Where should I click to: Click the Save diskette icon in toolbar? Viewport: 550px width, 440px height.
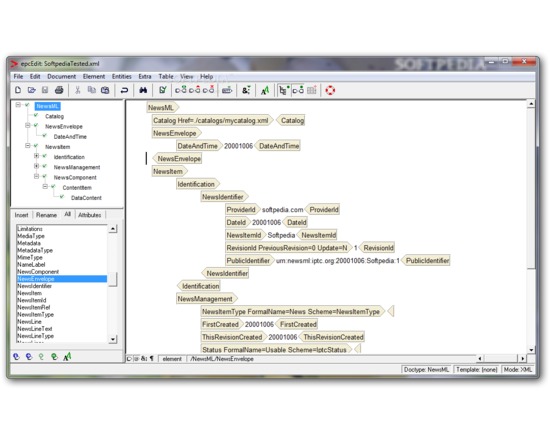[45, 90]
